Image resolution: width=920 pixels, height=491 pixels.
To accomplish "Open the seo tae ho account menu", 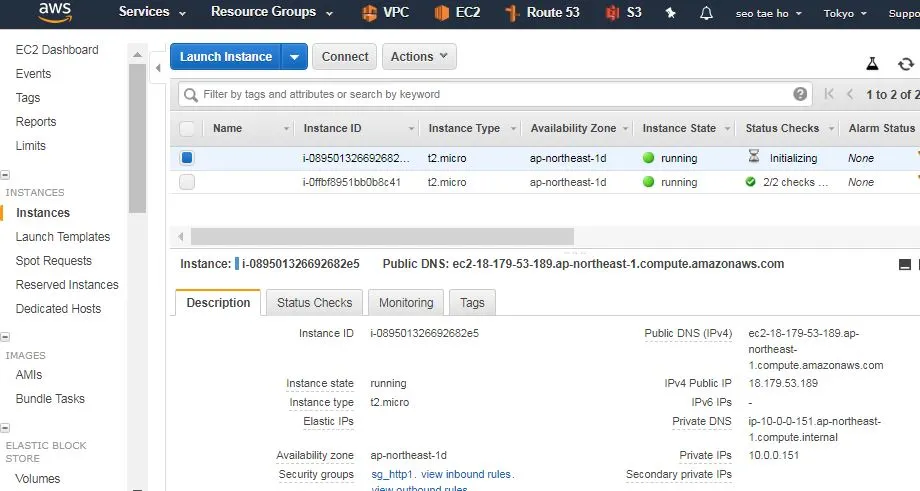I will pyautogui.click(x=769, y=13).
